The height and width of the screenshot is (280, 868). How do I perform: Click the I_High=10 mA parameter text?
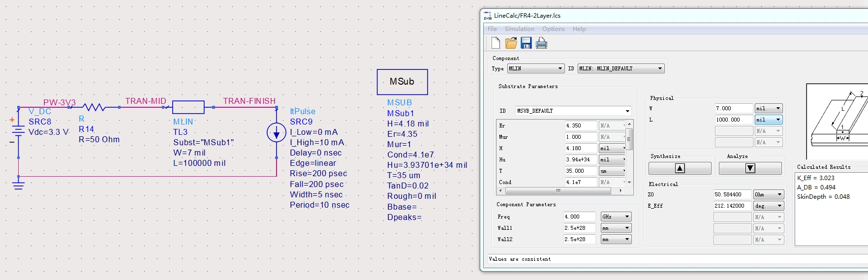coord(317,143)
